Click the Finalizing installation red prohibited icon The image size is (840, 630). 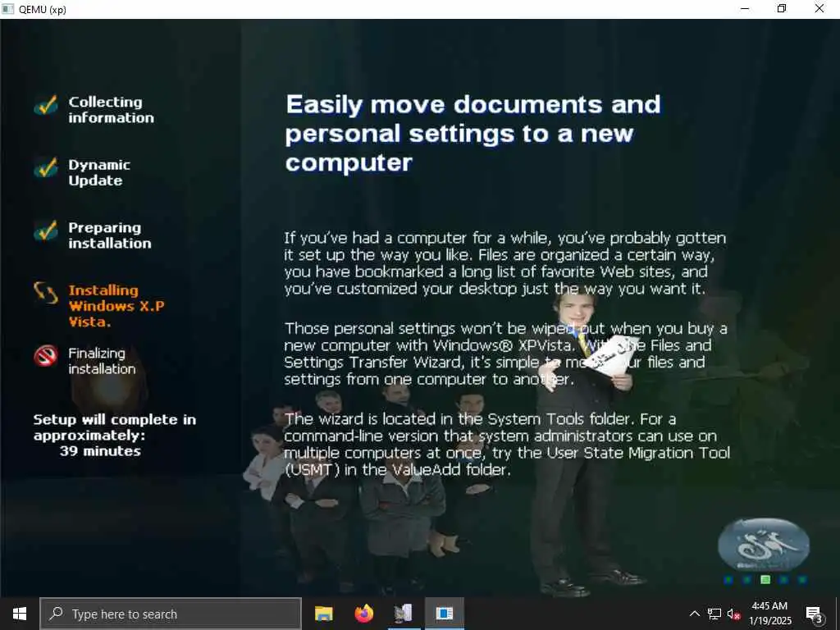[x=46, y=356]
